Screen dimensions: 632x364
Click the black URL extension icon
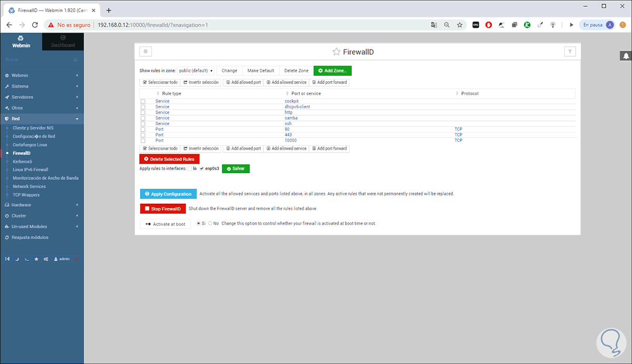point(476,25)
